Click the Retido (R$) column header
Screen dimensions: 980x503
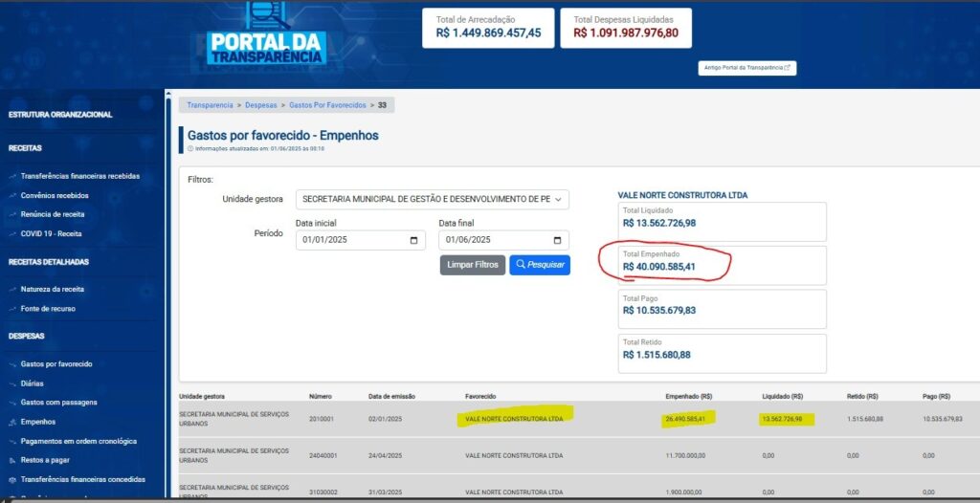click(x=864, y=397)
